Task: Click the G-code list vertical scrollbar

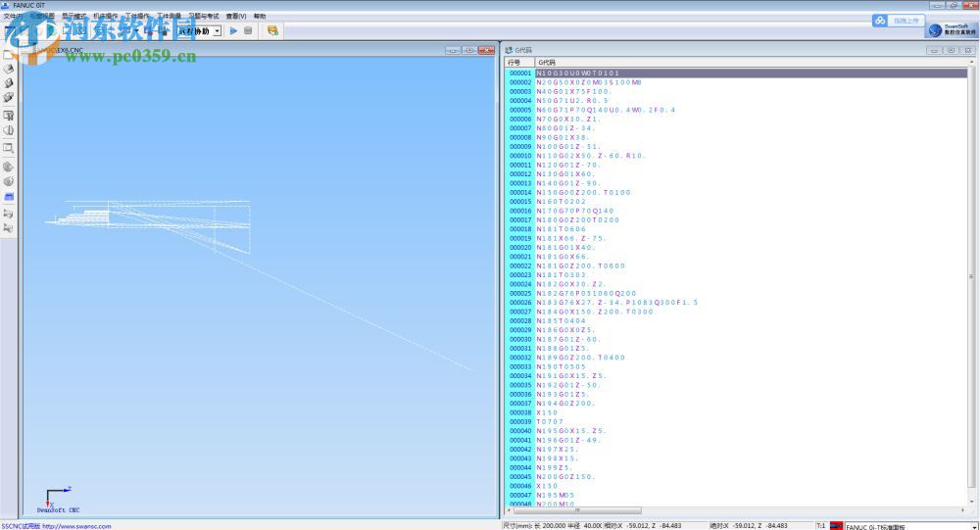Action: pyautogui.click(x=970, y=284)
